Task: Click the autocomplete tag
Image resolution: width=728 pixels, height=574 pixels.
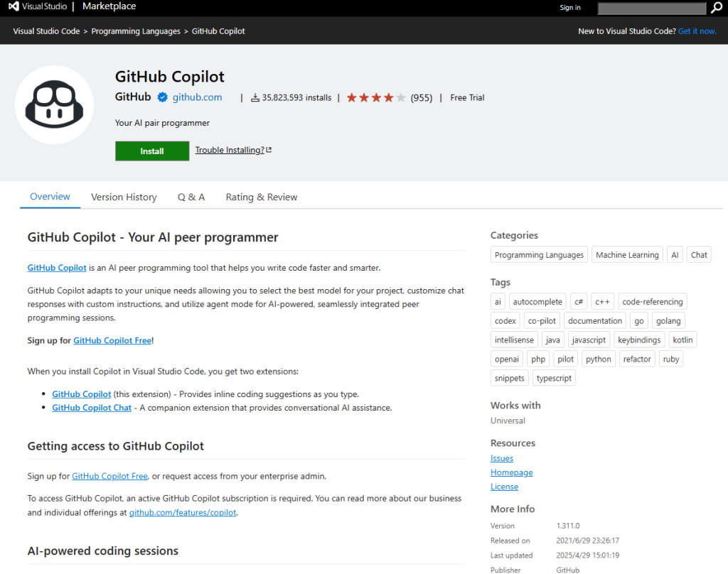Action: [x=537, y=302]
